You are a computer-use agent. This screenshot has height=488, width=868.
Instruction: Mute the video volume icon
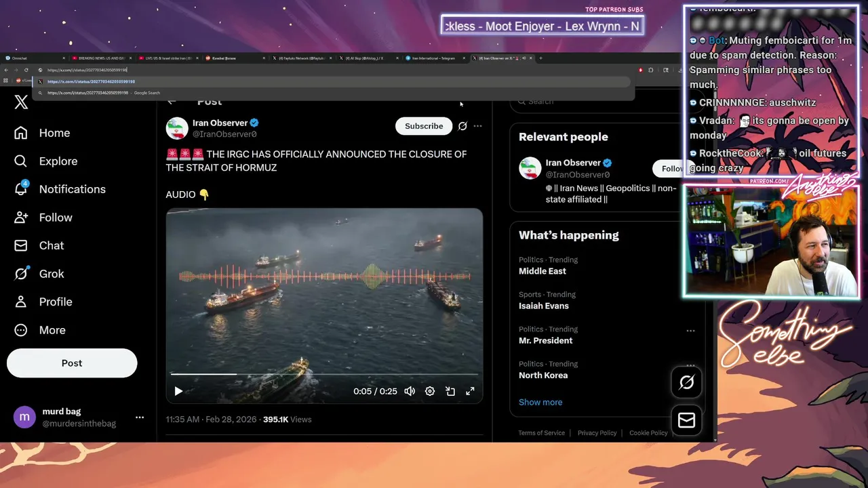410,391
